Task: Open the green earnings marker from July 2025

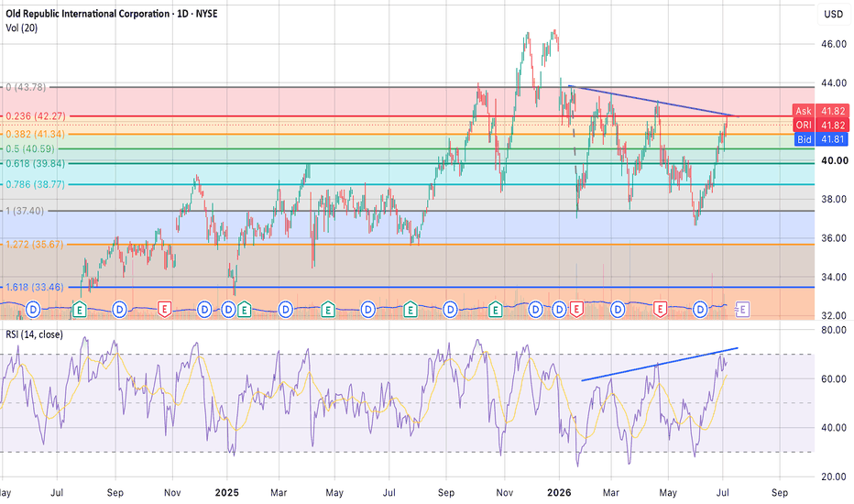Action: coord(411,310)
